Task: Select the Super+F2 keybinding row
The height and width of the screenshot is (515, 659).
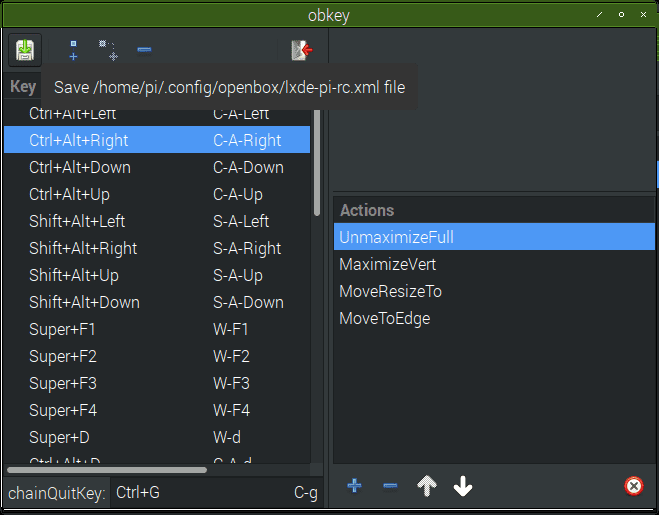Action: coord(157,356)
